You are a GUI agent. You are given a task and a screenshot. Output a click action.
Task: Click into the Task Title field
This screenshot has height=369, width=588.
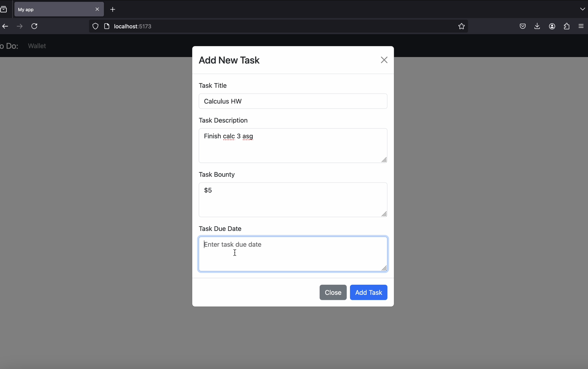tap(293, 101)
